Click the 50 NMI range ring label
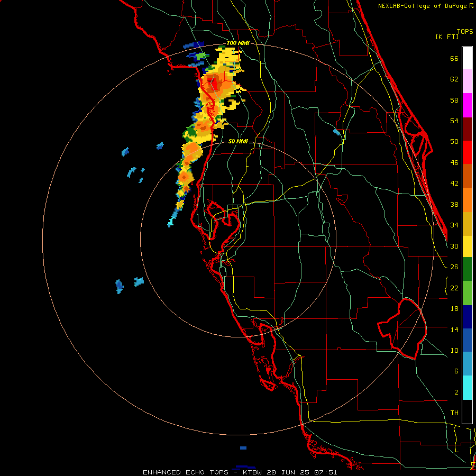Screen dimensions: 476x476 click(238, 141)
